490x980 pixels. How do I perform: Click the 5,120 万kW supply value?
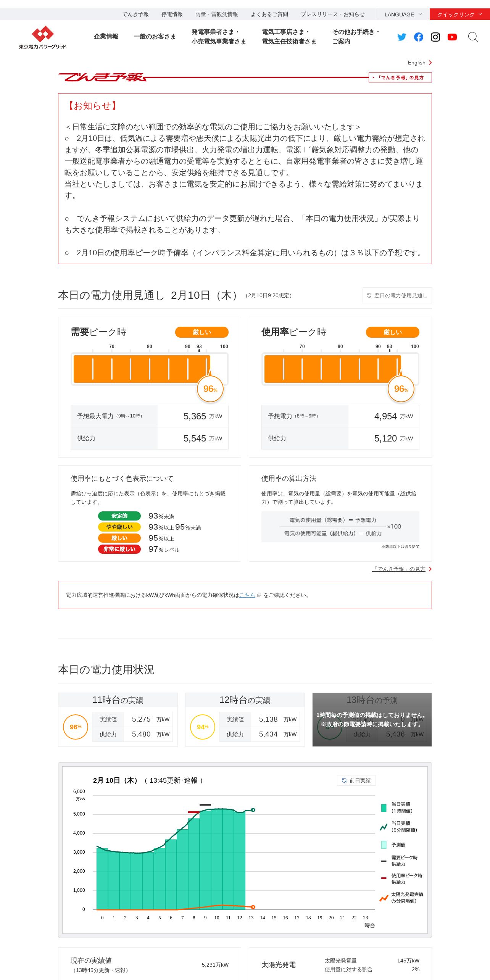click(393, 438)
